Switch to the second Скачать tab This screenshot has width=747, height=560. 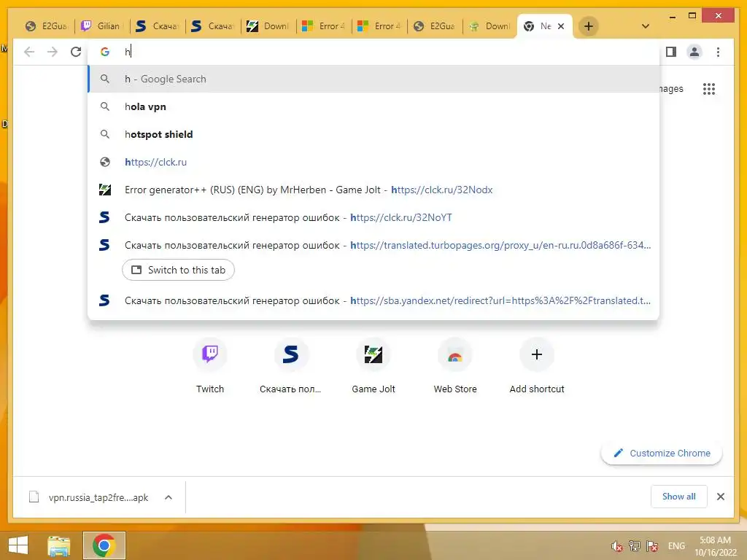point(212,26)
